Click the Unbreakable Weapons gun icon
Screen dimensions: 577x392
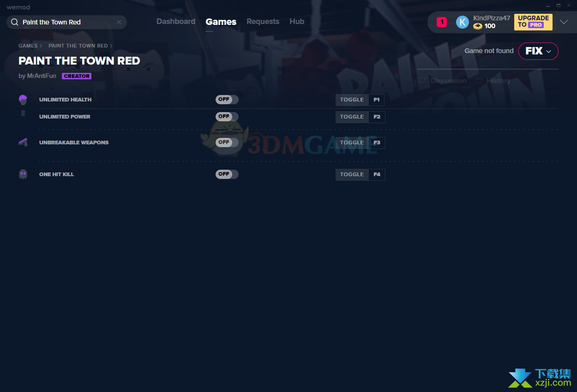pos(23,142)
